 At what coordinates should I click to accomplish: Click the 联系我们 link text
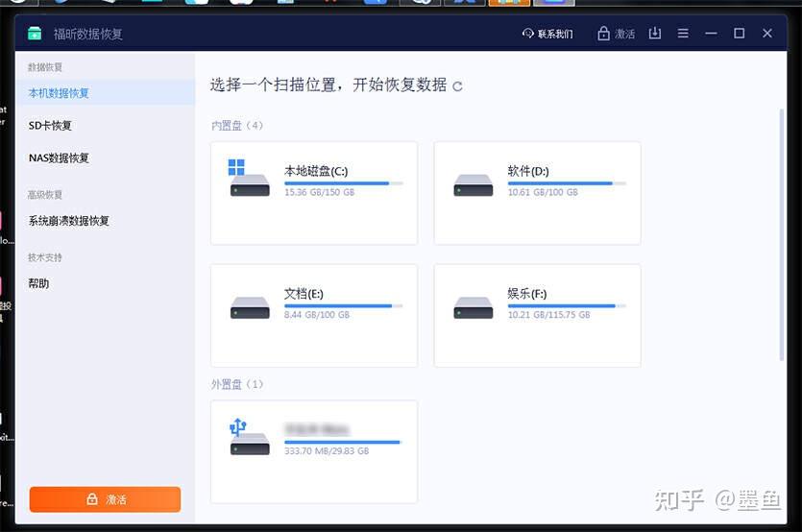coord(555,34)
